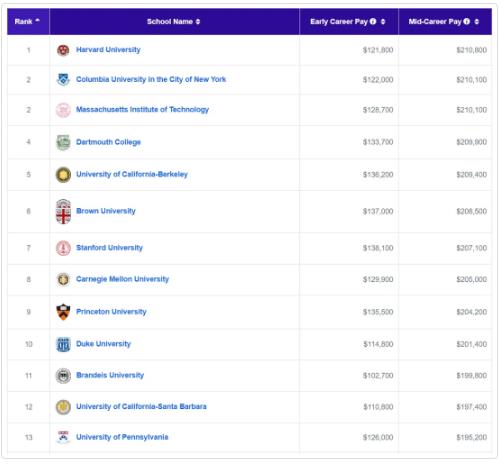Click the Stanford University seal logo
502x466 pixels.
pos(63,248)
